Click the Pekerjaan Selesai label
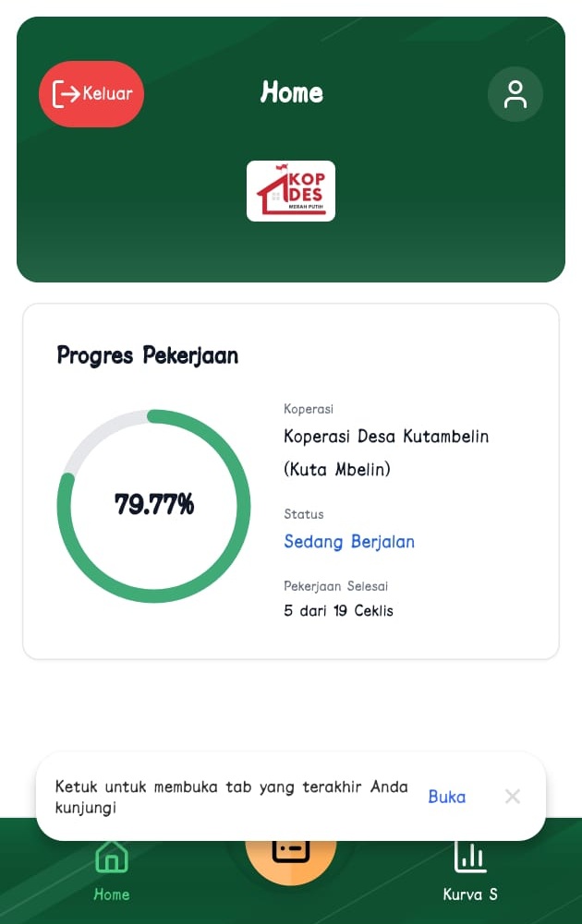 (x=335, y=586)
